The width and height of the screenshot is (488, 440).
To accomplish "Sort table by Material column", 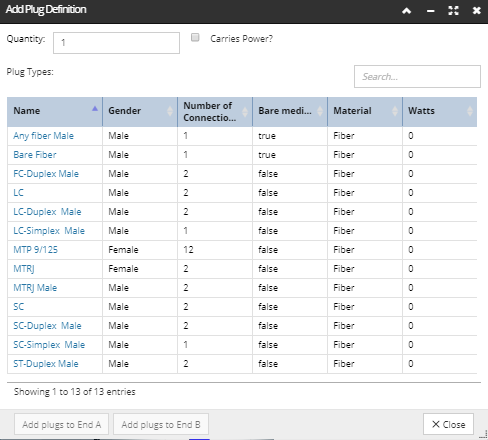I will point(395,111).
